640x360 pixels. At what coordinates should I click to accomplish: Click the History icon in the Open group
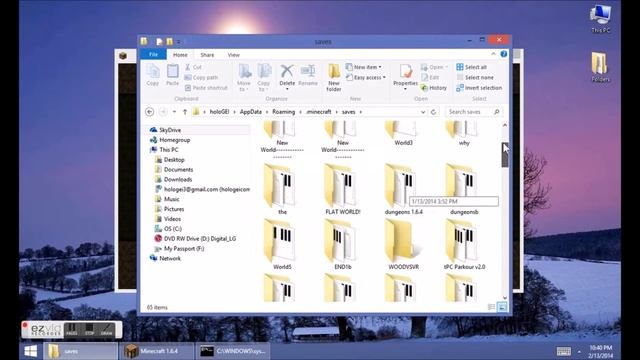click(x=433, y=88)
